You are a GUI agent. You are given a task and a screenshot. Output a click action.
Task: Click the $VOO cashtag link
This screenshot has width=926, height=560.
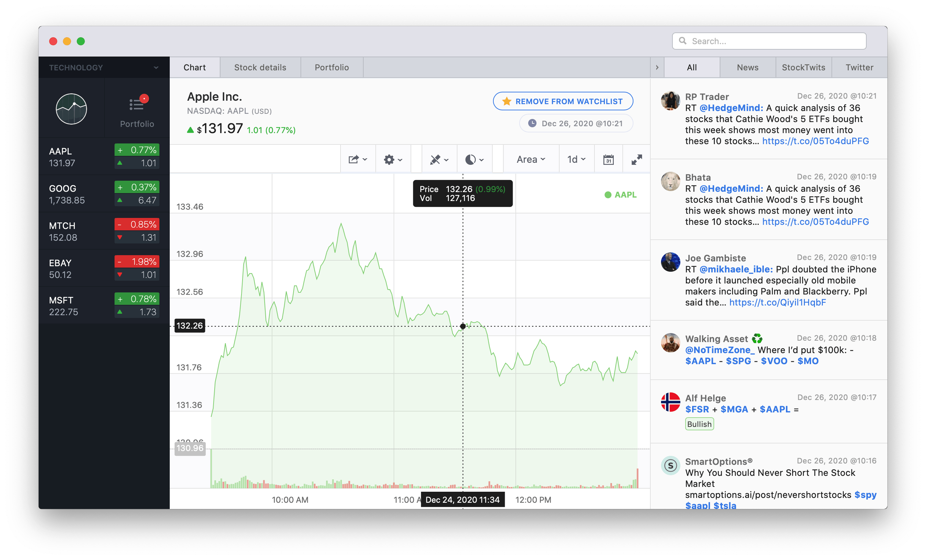click(x=774, y=361)
